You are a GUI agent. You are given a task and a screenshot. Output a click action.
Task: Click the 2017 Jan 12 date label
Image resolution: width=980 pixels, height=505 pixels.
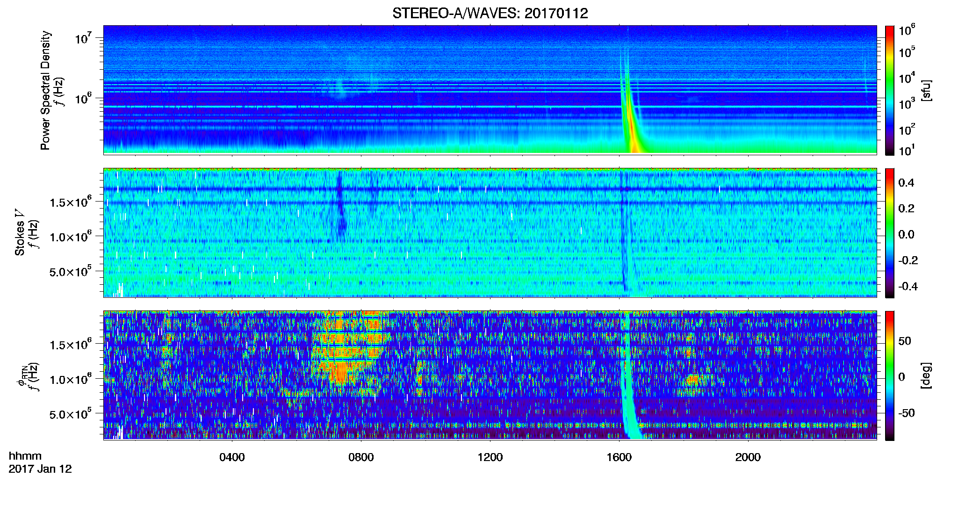40,469
